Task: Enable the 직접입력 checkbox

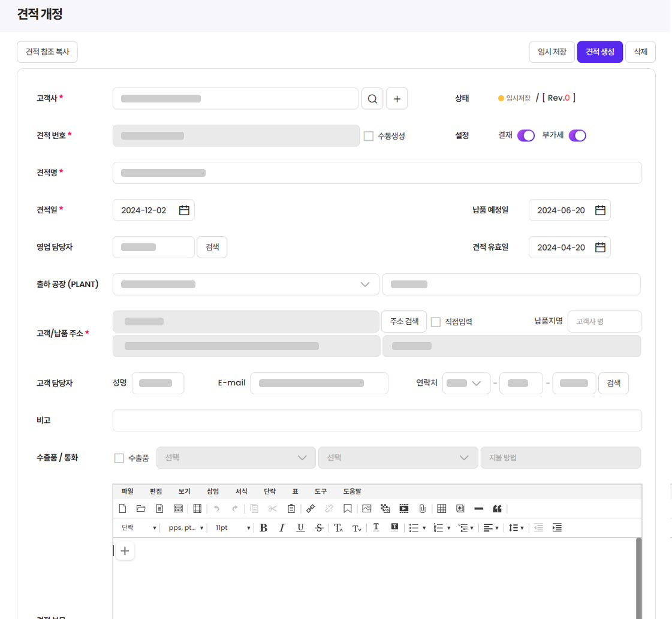Action: point(436,322)
